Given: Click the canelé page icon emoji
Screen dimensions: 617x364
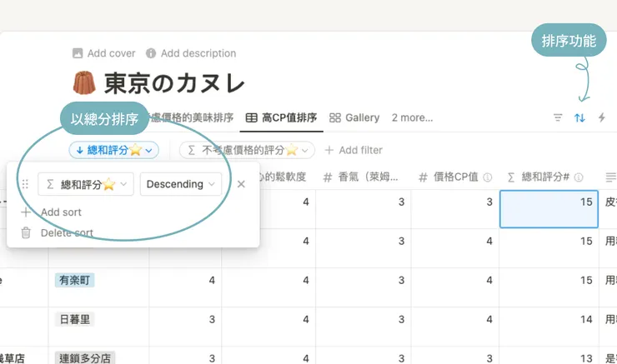Looking at the screenshot, I should pos(84,82).
